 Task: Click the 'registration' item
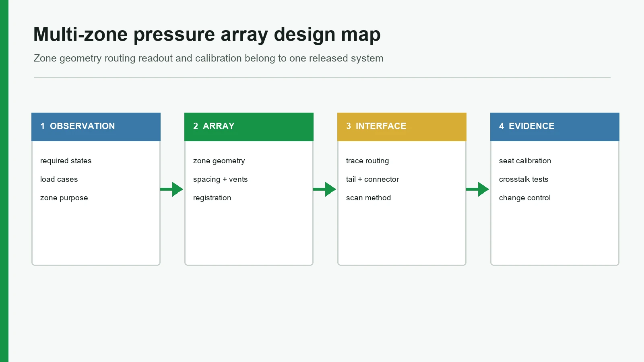[x=212, y=198]
